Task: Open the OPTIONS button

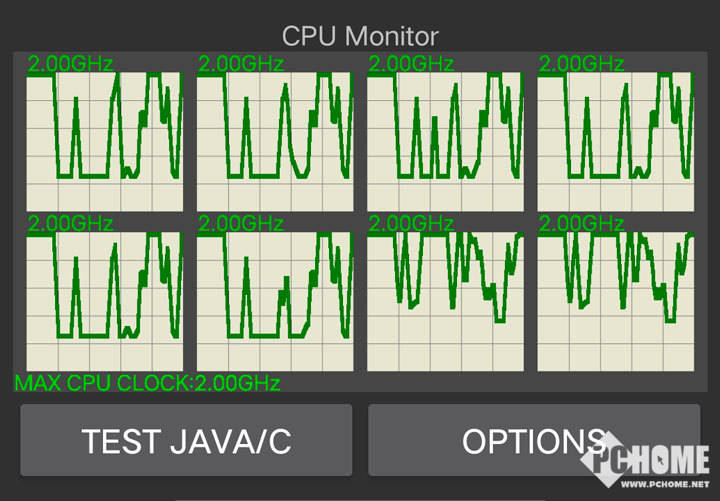Action: (x=534, y=440)
